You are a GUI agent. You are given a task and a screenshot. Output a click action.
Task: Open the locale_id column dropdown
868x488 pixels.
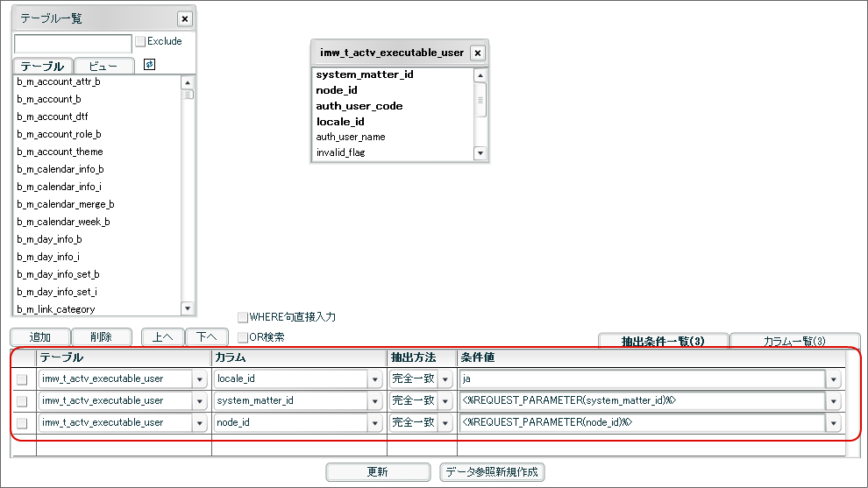click(x=375, y=379)
